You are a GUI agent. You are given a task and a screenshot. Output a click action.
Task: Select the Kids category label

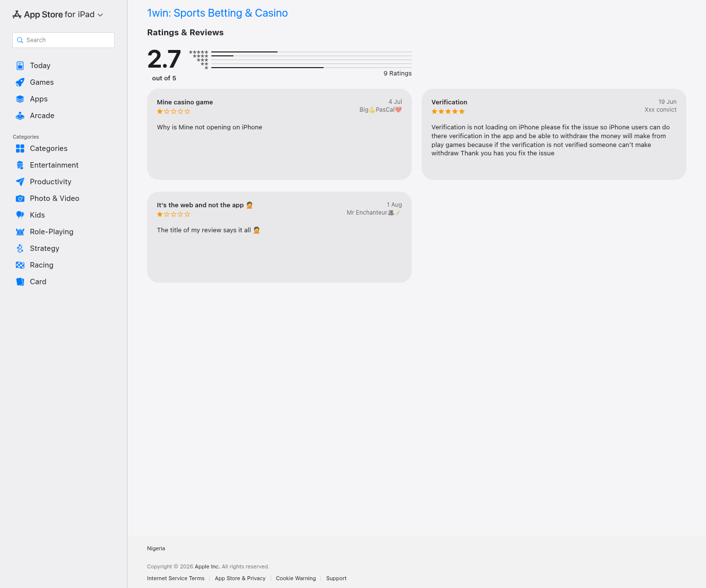point(37,215)
